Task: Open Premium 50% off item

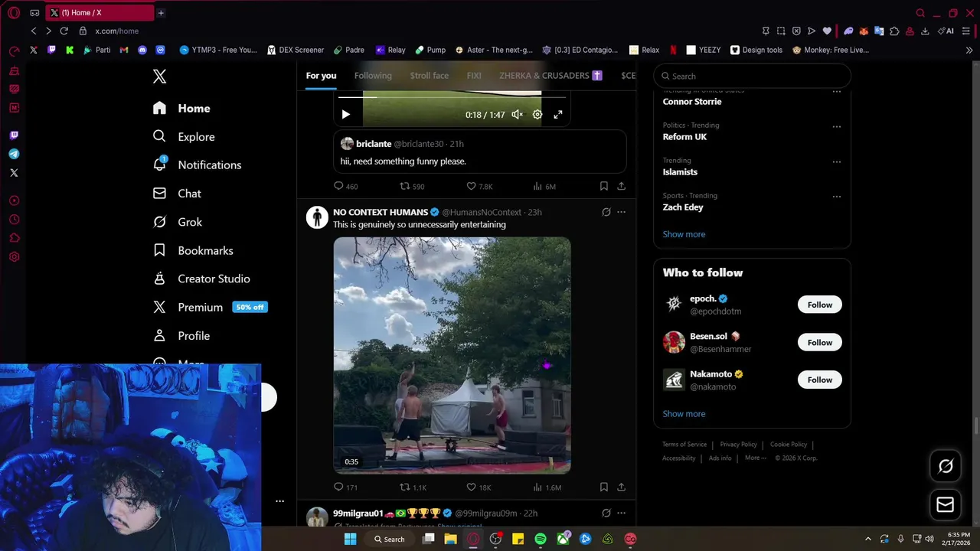Action: coord(210,307)
